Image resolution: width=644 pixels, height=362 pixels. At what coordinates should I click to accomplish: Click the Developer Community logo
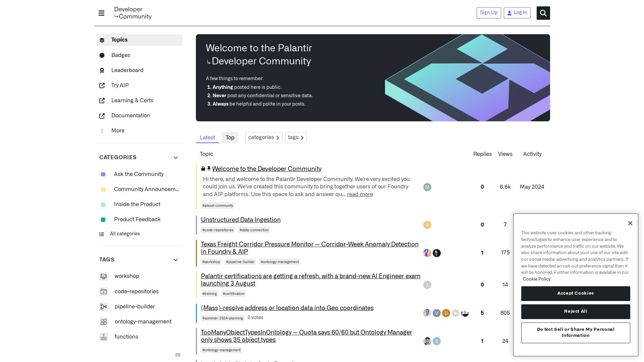pyautogui.click(x=133, y=13)
